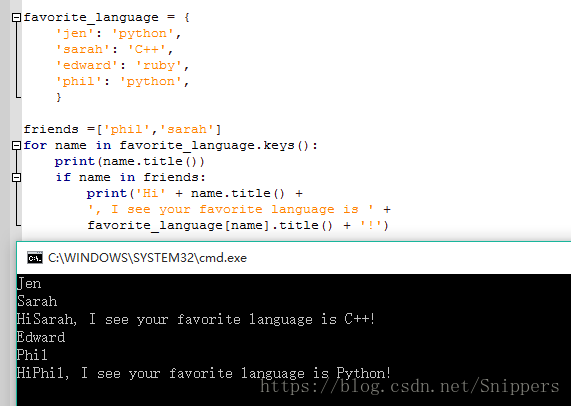Click the 'if name in friends:' line
Image resolution: width=571 pixels, height=406 pixels.
130,177
